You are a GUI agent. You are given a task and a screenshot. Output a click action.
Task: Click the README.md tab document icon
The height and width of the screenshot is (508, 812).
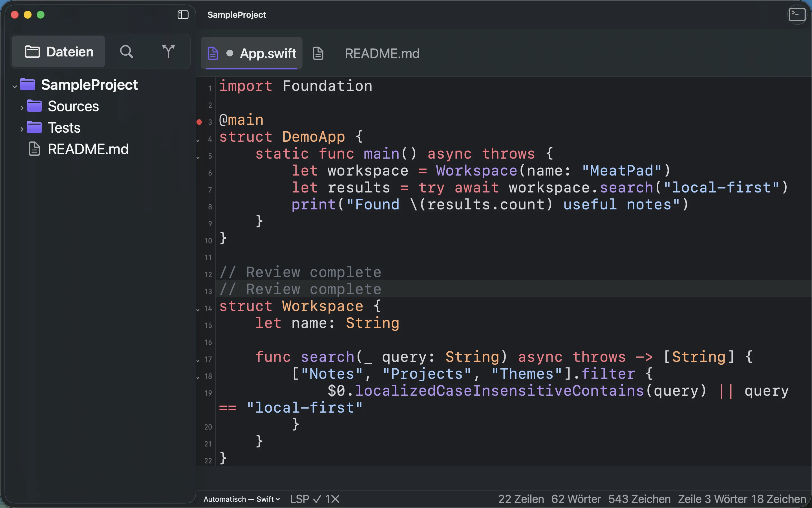(318, 53)
